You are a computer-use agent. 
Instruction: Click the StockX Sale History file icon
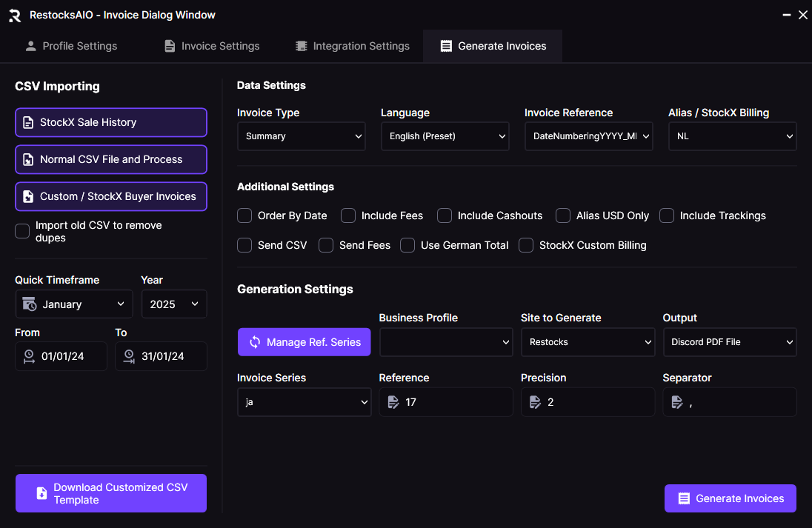(28, 123)
